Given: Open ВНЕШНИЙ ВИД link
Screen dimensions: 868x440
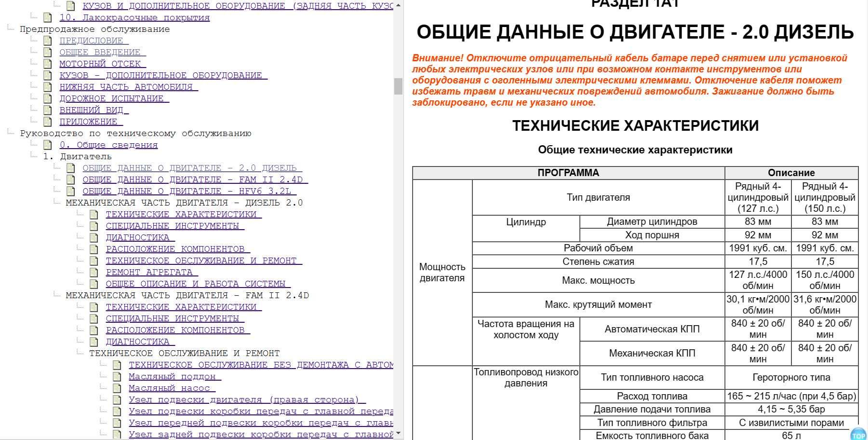Looking at the screenshot, I should (94, 110).
